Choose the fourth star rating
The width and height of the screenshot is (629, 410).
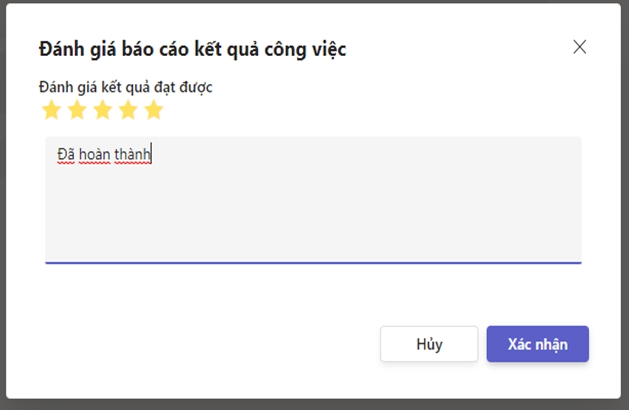[128, 110]
